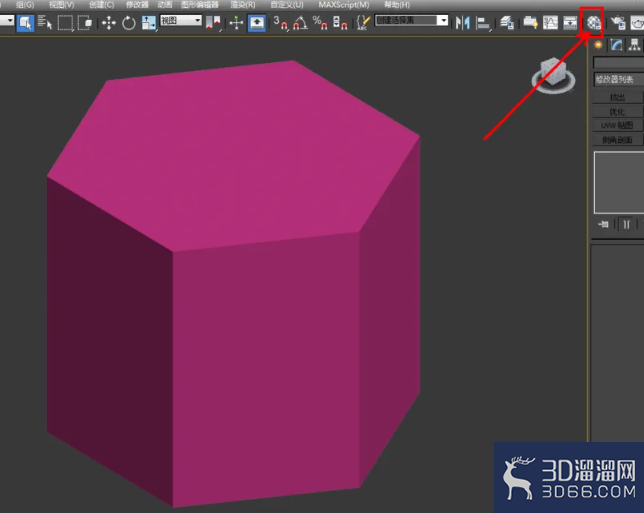Toggle Window/Crossing selection mode
The height and width of the screenshot is (513, 644).
click(x=85, y=23)
